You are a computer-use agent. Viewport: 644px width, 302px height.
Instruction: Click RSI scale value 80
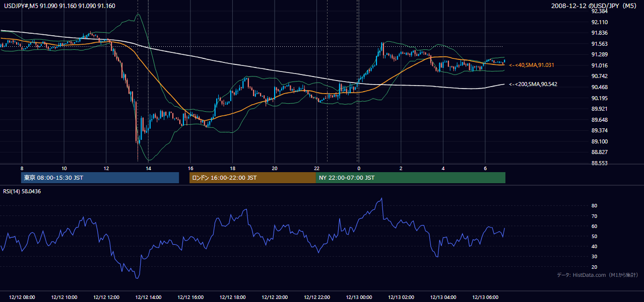click(594, 206)
